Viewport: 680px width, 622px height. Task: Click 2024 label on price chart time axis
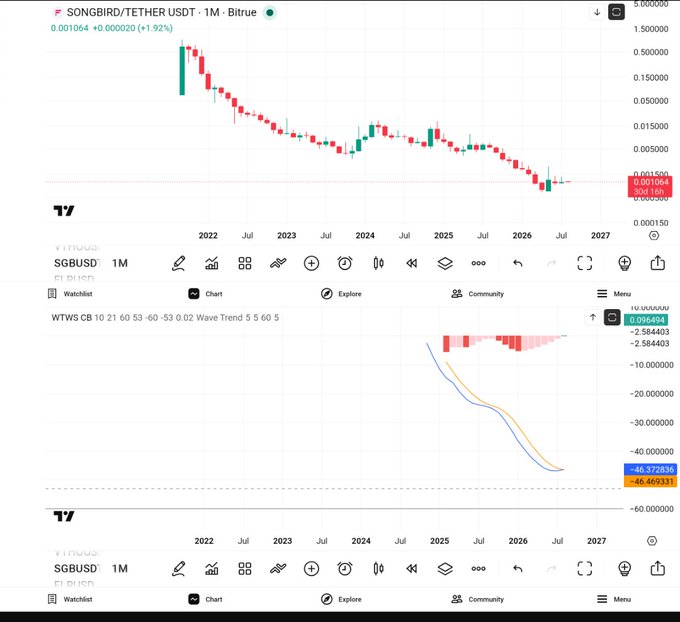point(365,236)
